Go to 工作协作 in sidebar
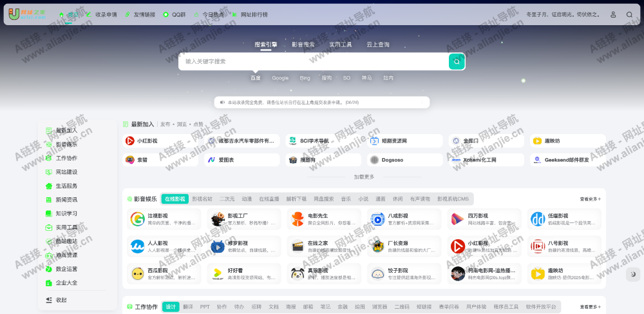The height and width of the screenshot is (314, 644). pyautogui.click(x=61, y=158)
